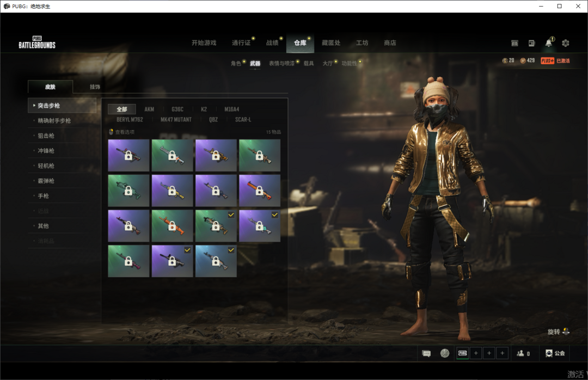Click the plus slot next to the PUBG slot

(x=476, y=353)
